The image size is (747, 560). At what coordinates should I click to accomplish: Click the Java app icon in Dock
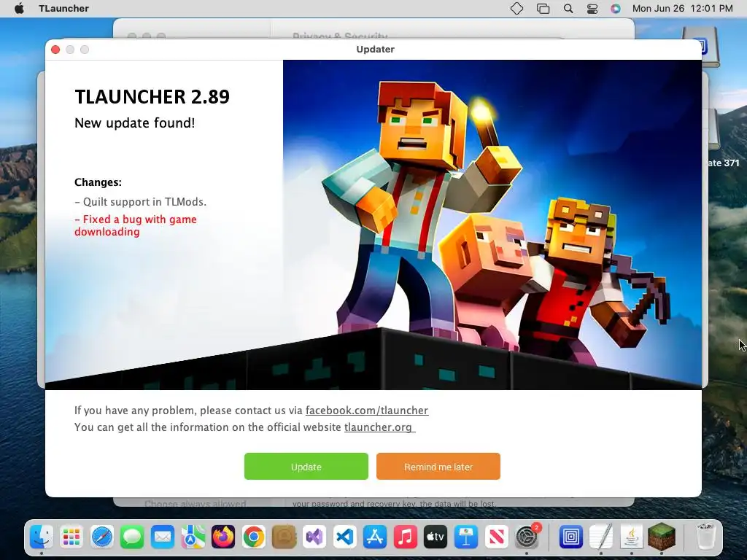(x=632, y=537)
